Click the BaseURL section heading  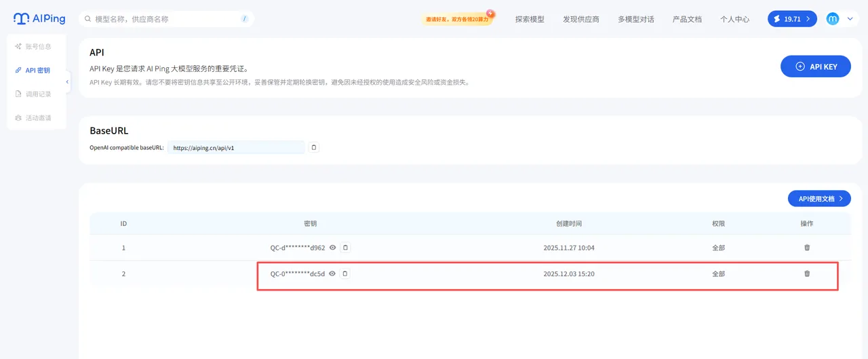109,130
